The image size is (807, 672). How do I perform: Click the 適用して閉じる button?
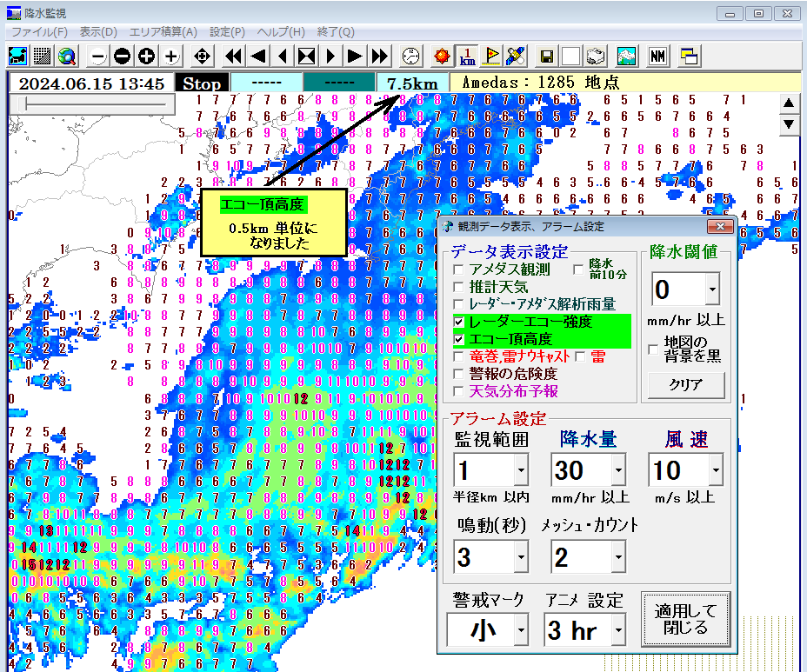[x=685, y=619]
